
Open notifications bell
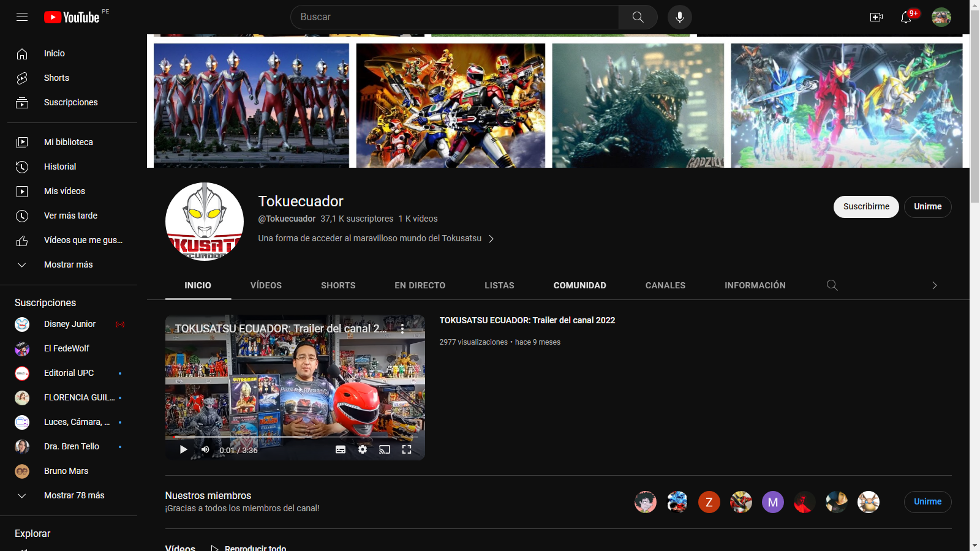(x=906, y=17)
